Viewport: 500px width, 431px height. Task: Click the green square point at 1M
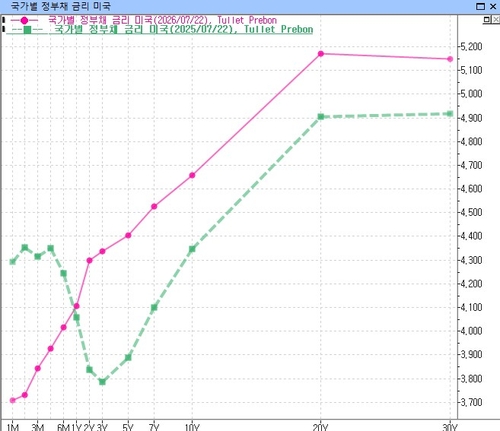13,262
